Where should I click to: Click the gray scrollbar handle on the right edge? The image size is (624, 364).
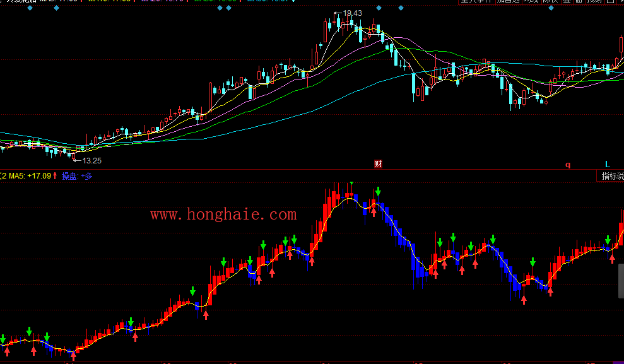point(621,281)
